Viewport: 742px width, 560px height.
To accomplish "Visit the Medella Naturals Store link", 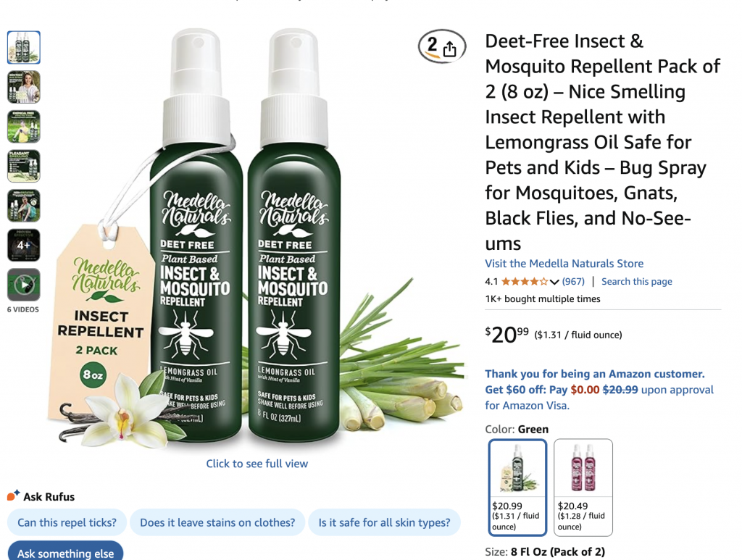I will (x=564, y=264).
